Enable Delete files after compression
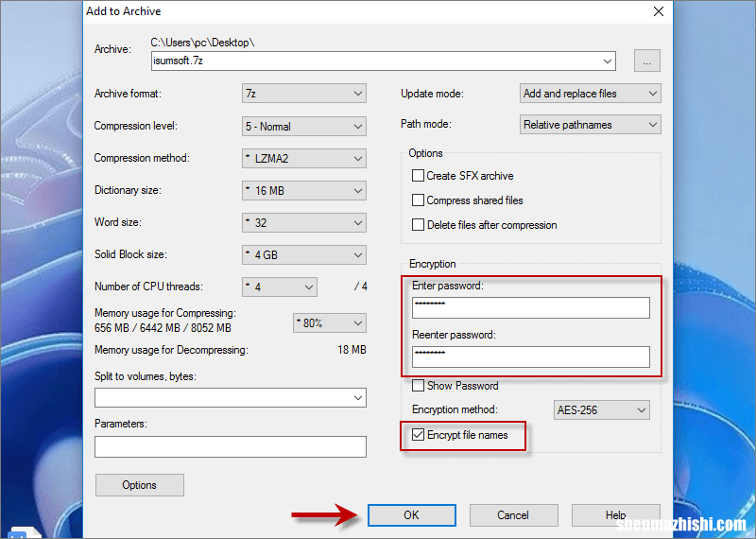The height and width of the screenshot is (539, 756). (418, 224)
